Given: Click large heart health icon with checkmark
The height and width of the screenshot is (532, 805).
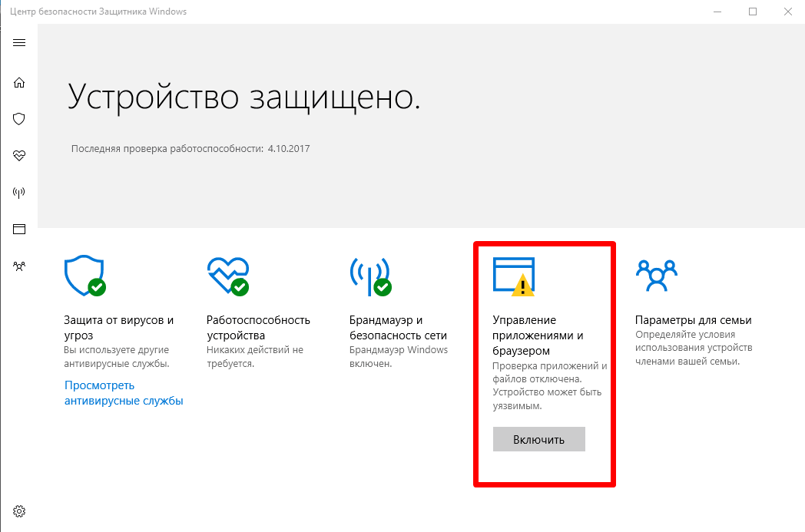Looking at the screenshot, I should click(228, 276).
